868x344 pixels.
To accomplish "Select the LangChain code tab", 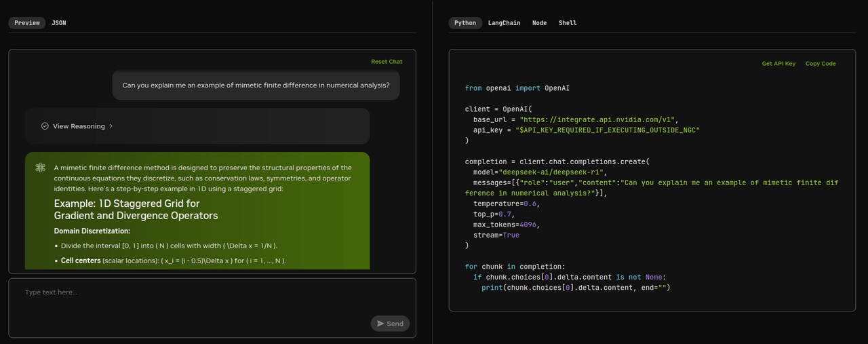I will coord(504,23).
